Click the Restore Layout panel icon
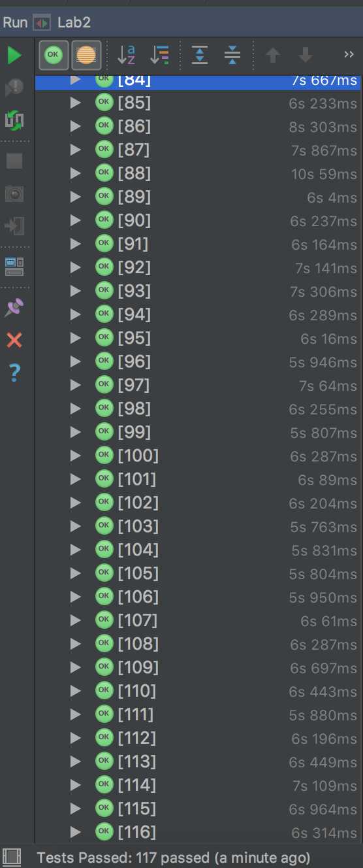Image resolution: width=363 pixels, height=868 pixels. click(14, 266)
